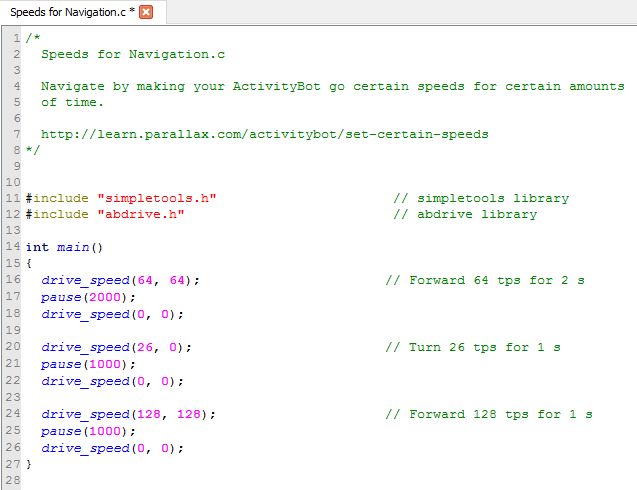Click line number 28 in the gutter
The image size is (637, 490).
tap(12, 481)
